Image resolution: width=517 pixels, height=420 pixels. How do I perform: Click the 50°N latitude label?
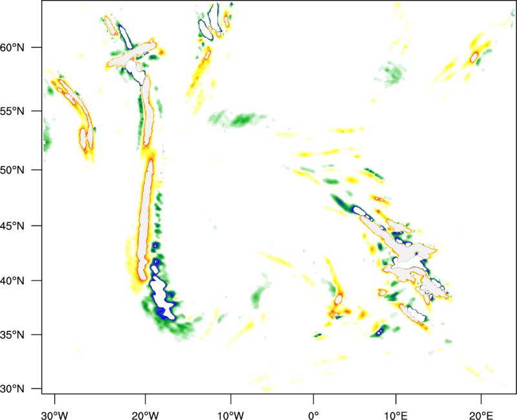pyautogui.click(x=12, y=170)
